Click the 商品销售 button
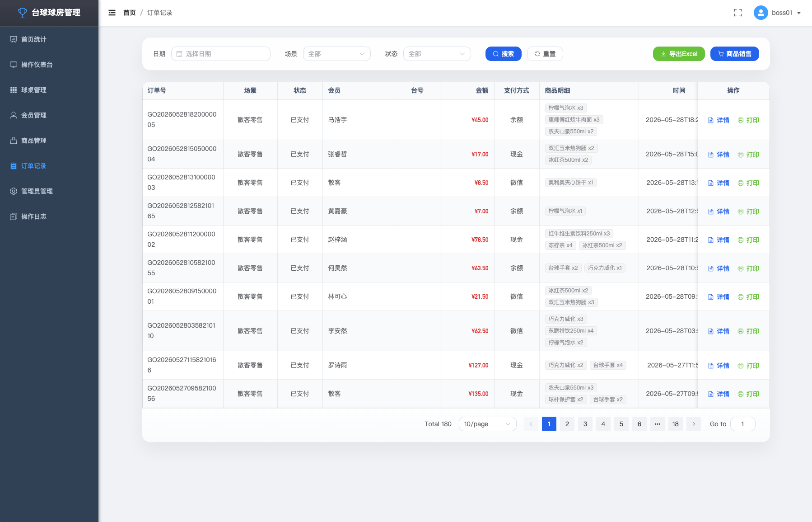Viewport: 812px width, 522px height. pos(735,54)
